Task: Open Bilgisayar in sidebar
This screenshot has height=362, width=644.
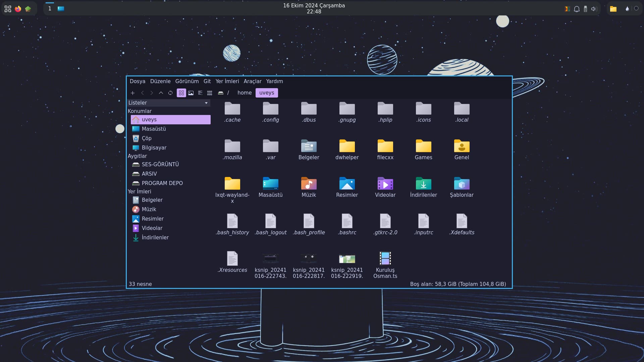Action: [x=171, y=148]
